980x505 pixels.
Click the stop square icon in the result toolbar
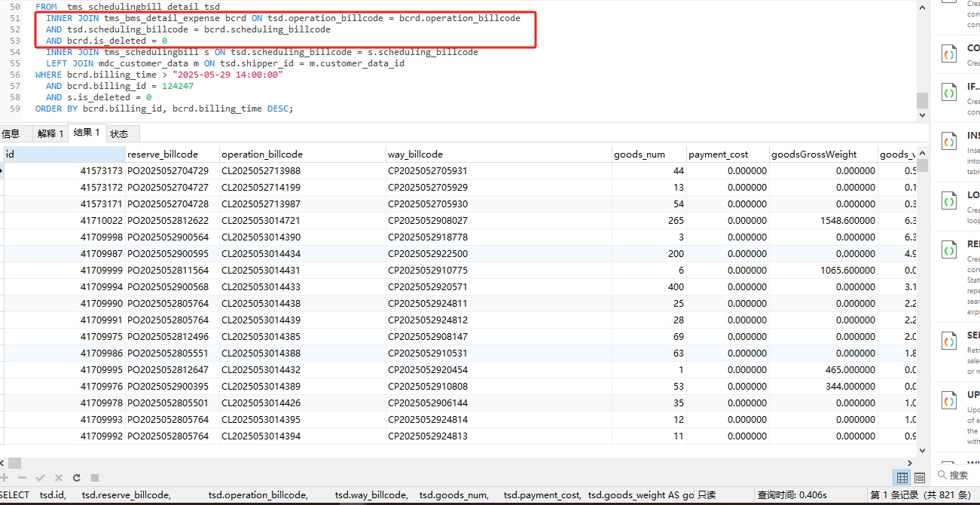tap(95, 477)
